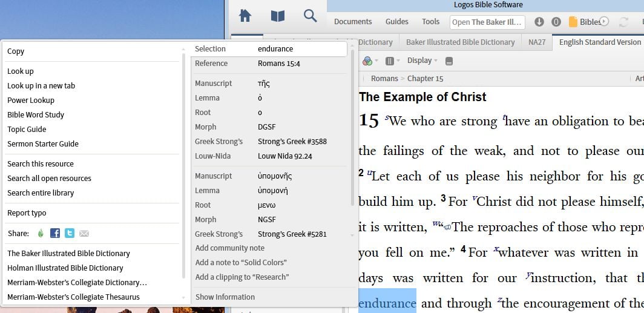Open the visual filters dropdown
This screenshot has width=644, height=313.
[x=370, y=61]
